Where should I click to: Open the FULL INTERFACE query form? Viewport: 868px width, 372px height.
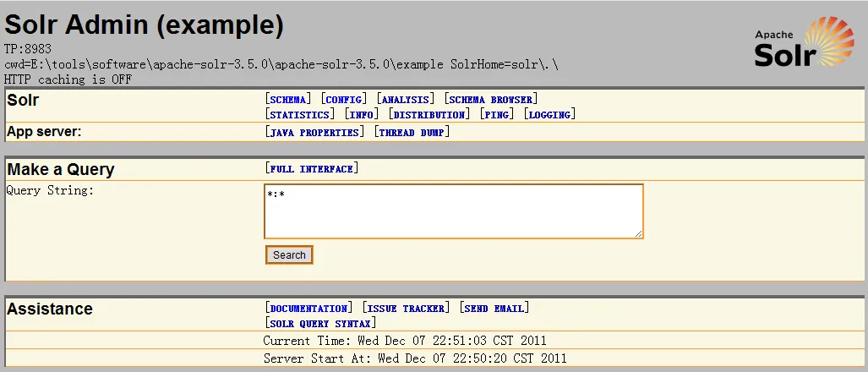[312, 169]
